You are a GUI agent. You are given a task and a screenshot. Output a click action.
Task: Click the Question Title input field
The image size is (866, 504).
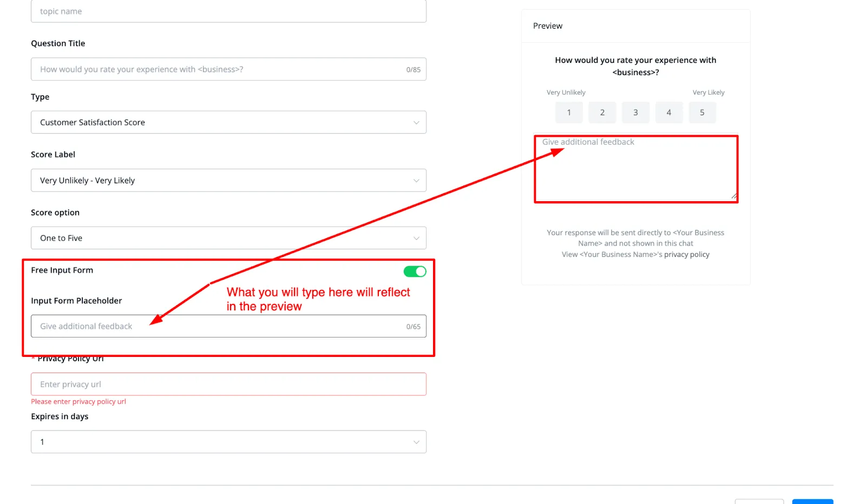[x=228, y=69]
